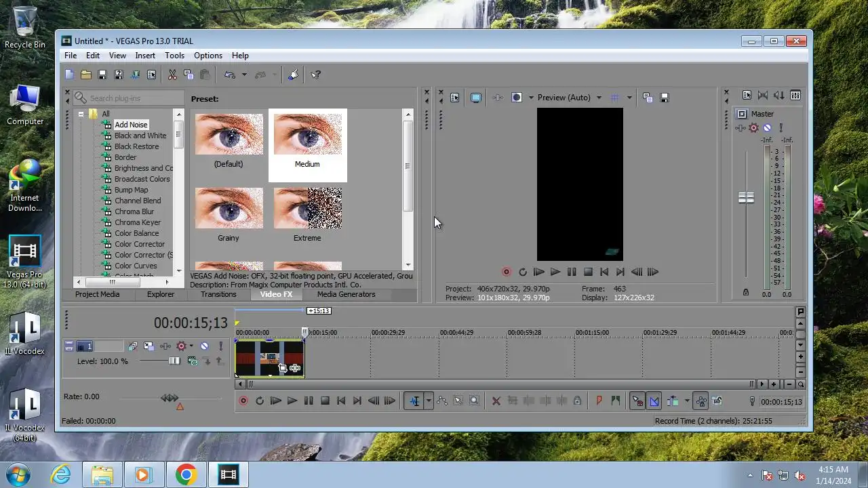
Task: Click the Undo toolbar icon
Action: (x=230, y=75)
